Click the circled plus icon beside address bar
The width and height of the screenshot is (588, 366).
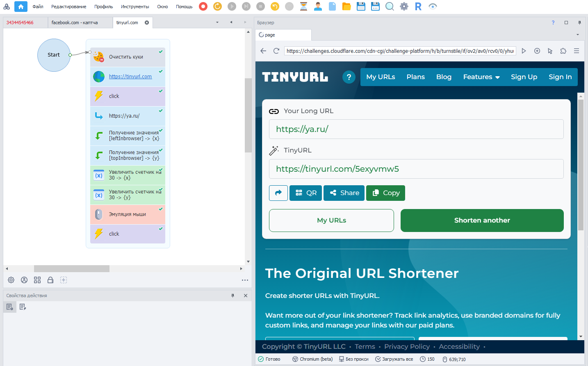coord(537,51)
